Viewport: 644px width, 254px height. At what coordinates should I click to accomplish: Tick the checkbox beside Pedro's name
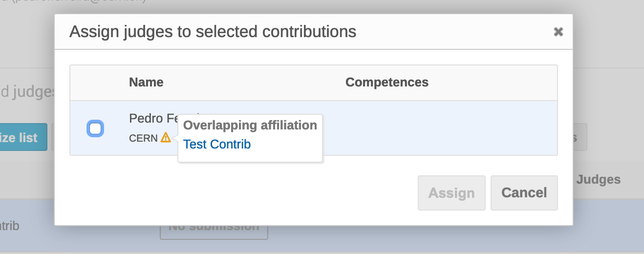(95, 128)
